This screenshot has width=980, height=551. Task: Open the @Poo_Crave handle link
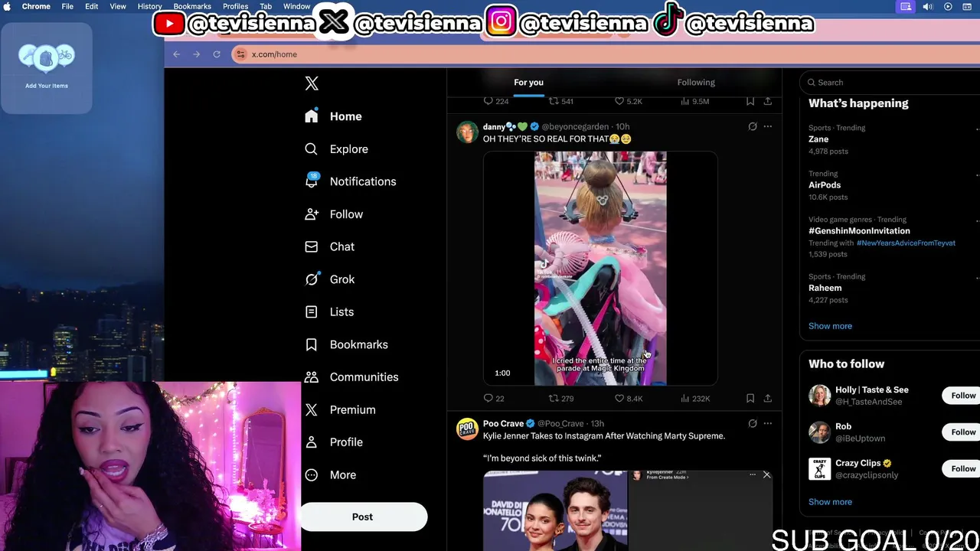click(560, 423)
